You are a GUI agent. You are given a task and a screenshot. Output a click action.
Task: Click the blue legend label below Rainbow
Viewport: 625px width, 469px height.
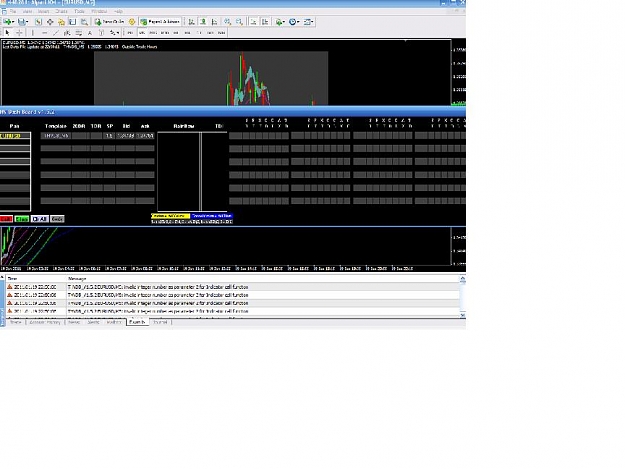pos(212,216)
